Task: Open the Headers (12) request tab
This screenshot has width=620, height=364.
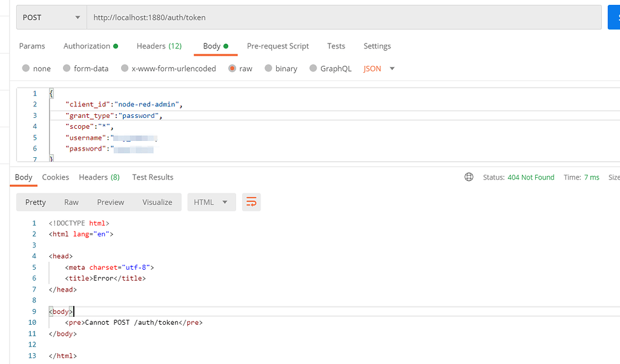Action: [159, 46]
